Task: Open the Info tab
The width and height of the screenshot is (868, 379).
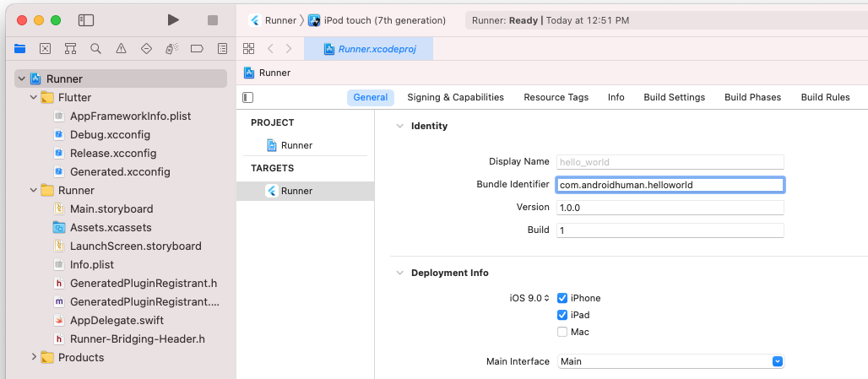Action: point(616,97)
